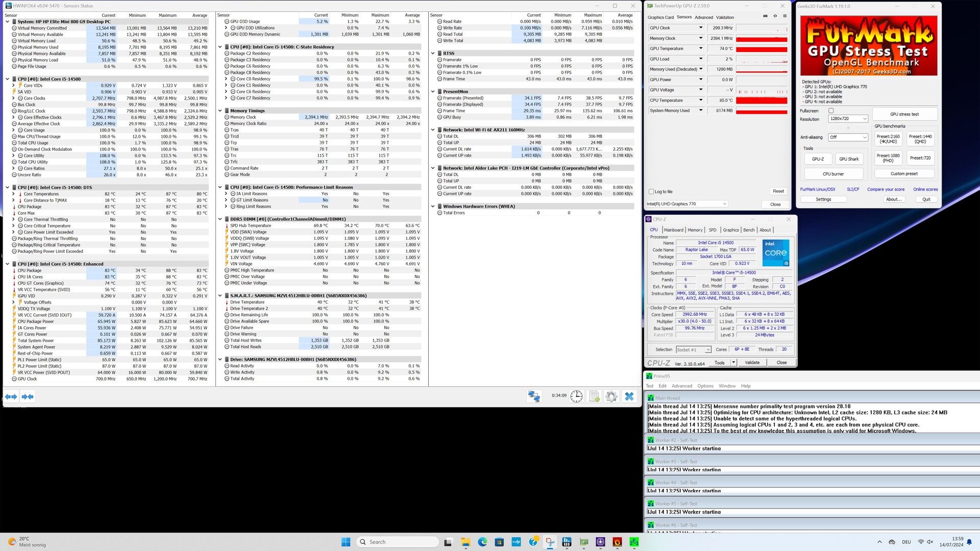Click Validate button in CPU-Z
The height and width of the screenshot is (551, 980).
pos(752,363)
